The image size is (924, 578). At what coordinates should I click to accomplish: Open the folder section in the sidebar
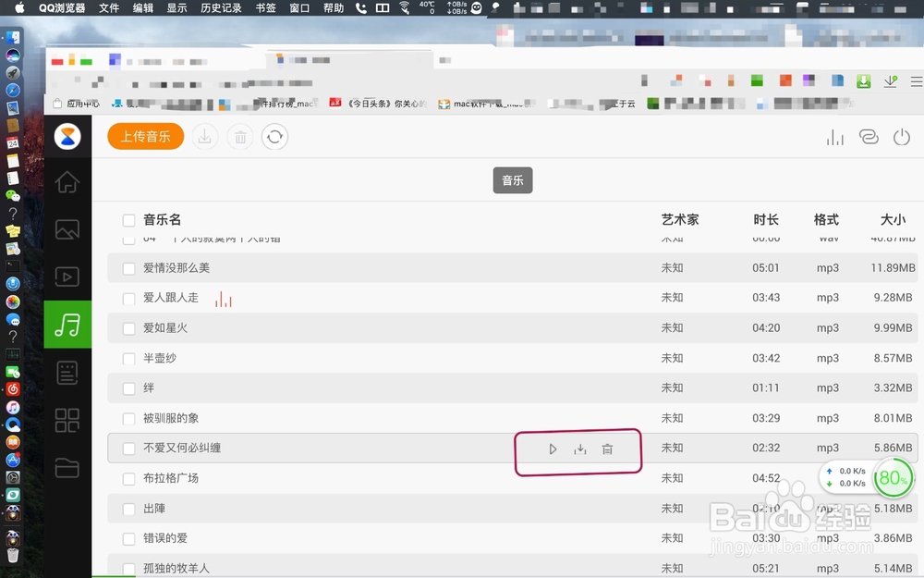click(x=67, y=468)
